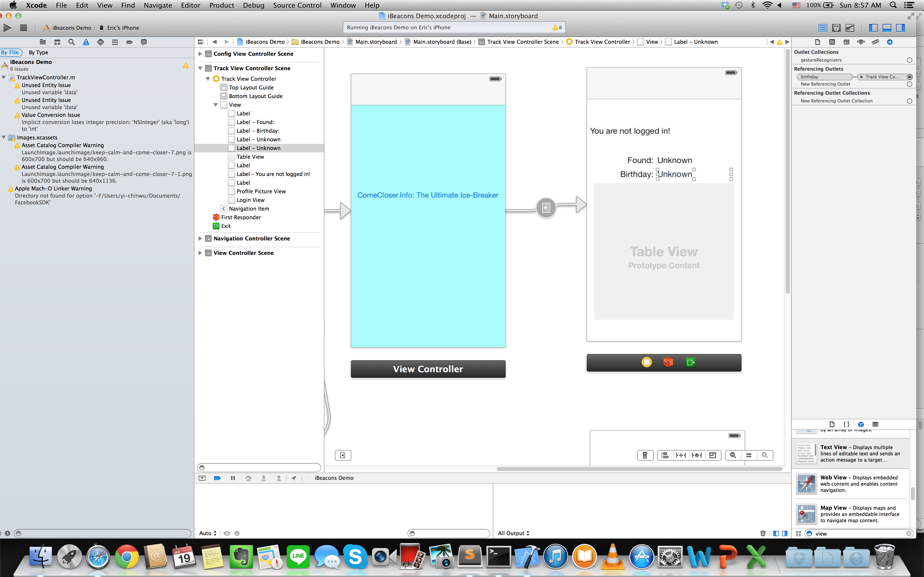Toggle the right Utilities panel visibility
Viewport: 924px width, 577px height.
(x=900, y=27)
